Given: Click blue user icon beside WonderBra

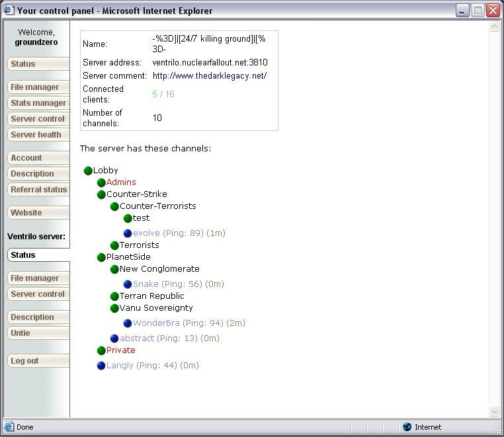Looking at the screenshot, I should tap(128, 323).
